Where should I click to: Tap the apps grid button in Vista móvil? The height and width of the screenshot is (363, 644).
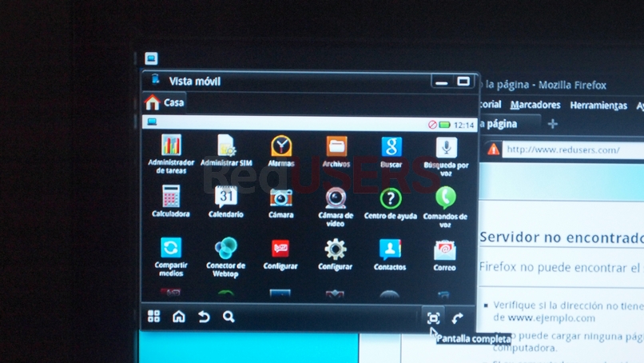pyautogui.click(x=153, y=316)
